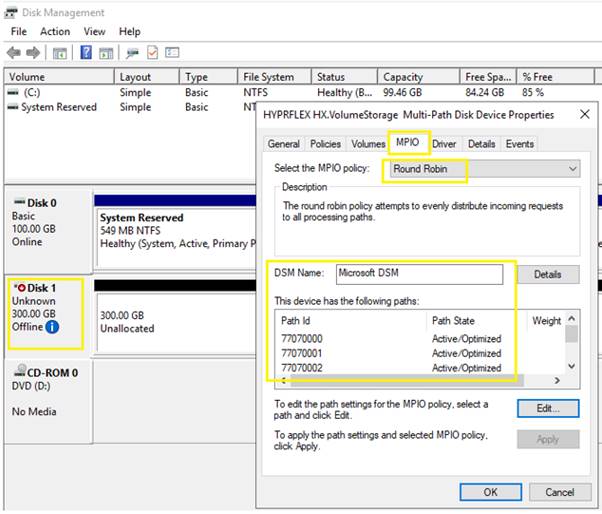
Task: Select the (C:) volume row
Action: coord(299,93)
